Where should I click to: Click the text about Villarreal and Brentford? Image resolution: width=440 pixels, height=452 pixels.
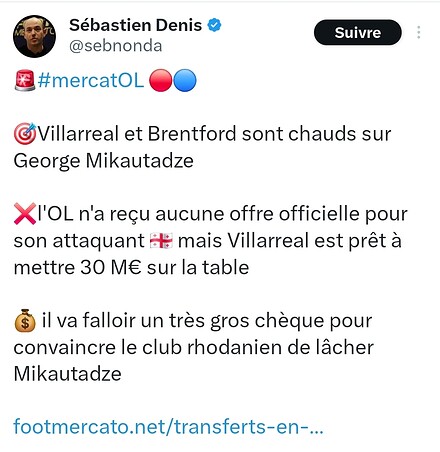(x=214, y=134)
